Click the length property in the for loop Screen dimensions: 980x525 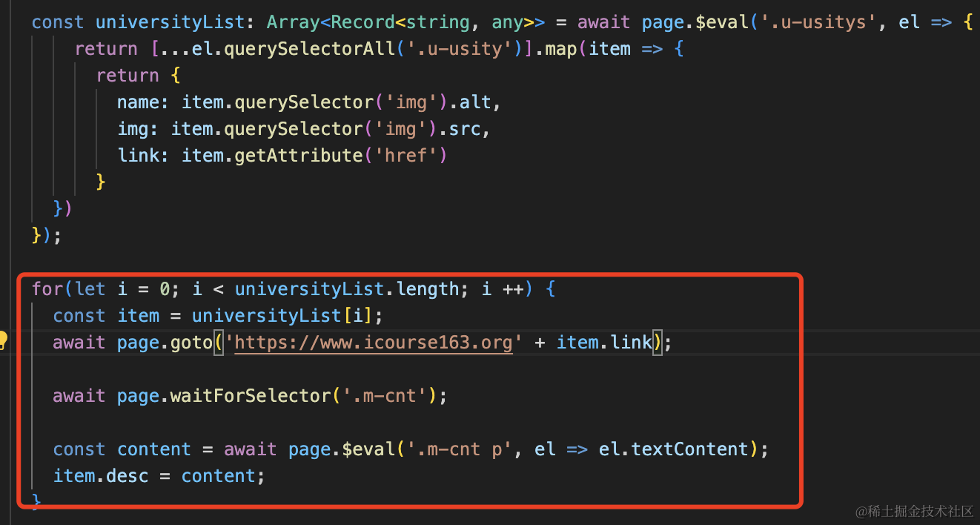click(x=428, y=289)
